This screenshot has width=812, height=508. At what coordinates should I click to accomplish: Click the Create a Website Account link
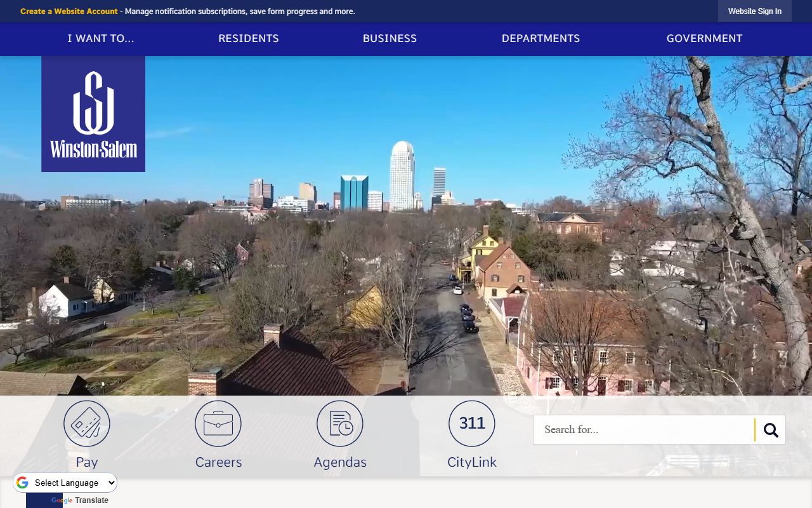tap(69, 11)
